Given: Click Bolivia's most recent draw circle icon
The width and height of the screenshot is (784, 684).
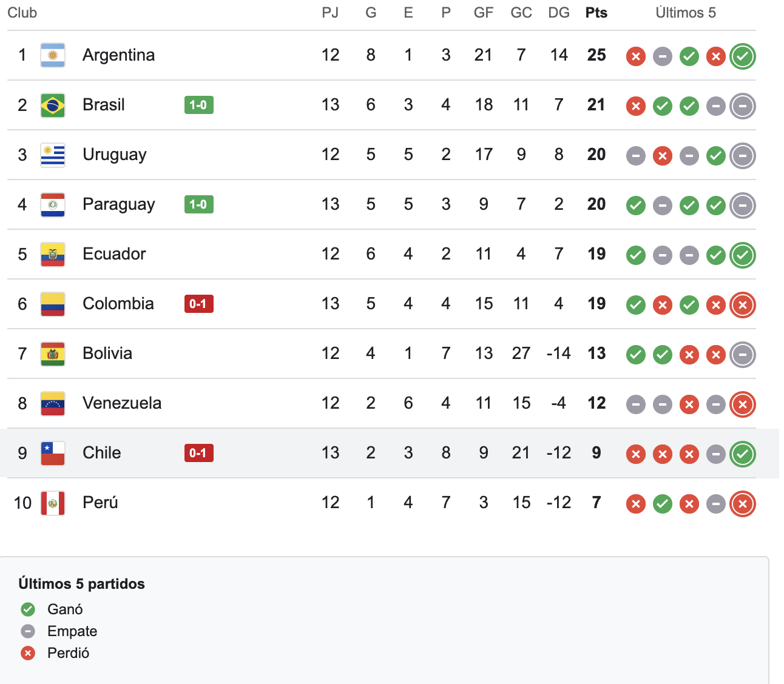Looking at the screenshot, I should 743,355.
